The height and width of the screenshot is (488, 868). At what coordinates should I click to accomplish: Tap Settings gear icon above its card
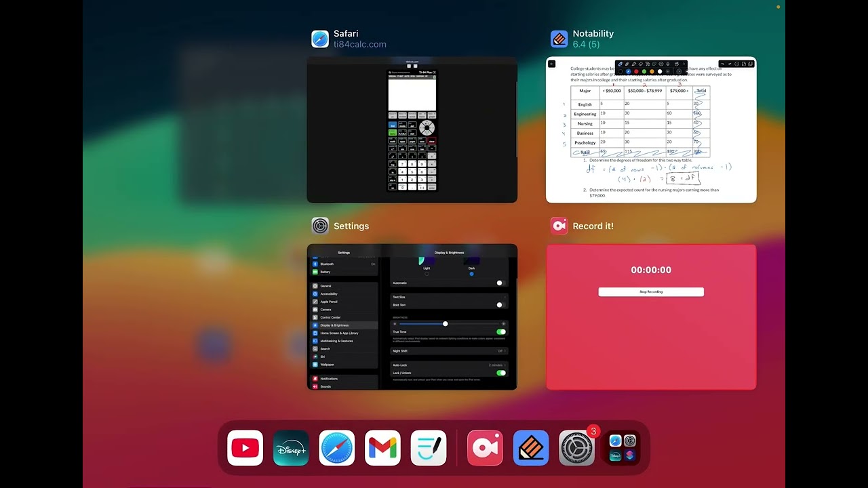click(x=320, y=226)
